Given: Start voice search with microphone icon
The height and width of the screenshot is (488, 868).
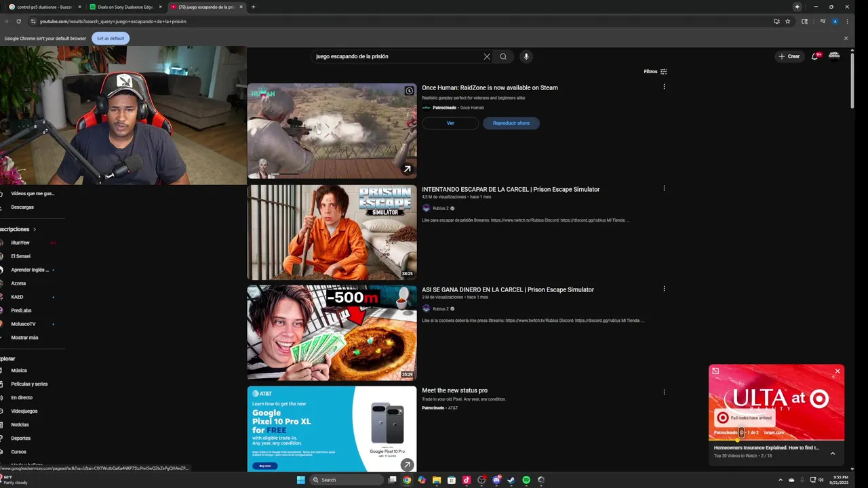Looking at the screenshot, I should point(526,56).
